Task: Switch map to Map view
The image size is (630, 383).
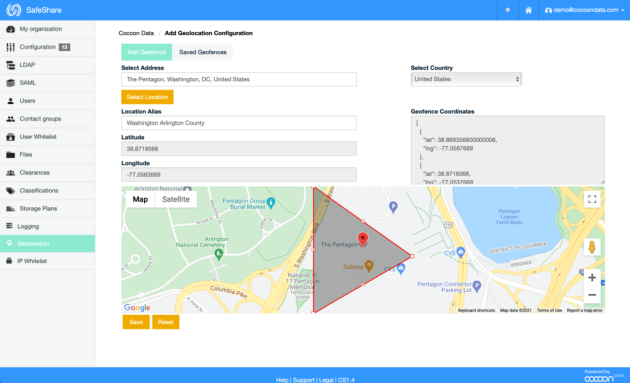Action: click(x=140, y=199)
